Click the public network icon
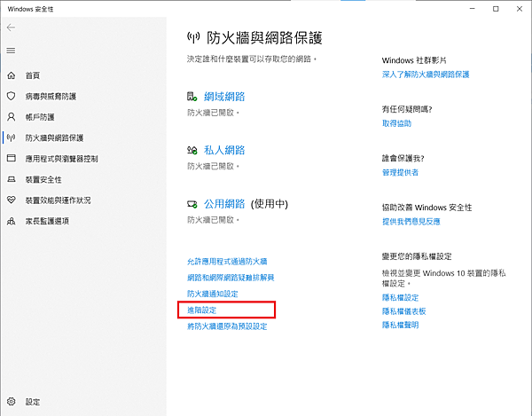 [x=192, y=204]
